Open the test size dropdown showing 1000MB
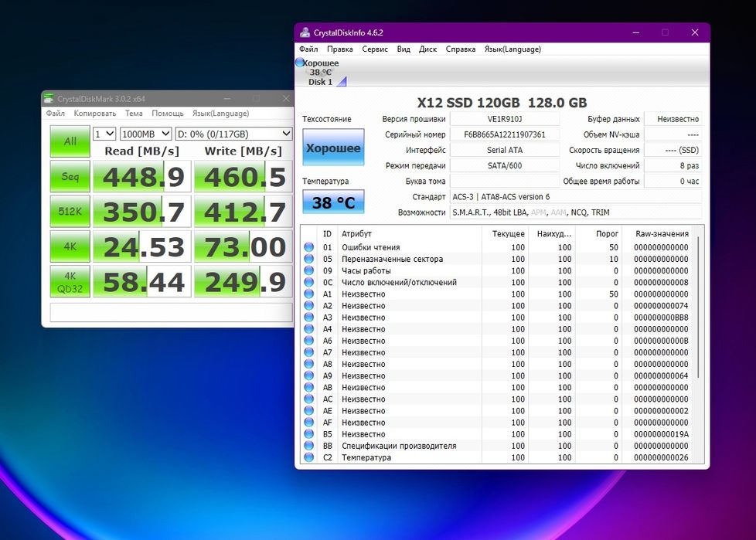 click(x=145, y=134)
